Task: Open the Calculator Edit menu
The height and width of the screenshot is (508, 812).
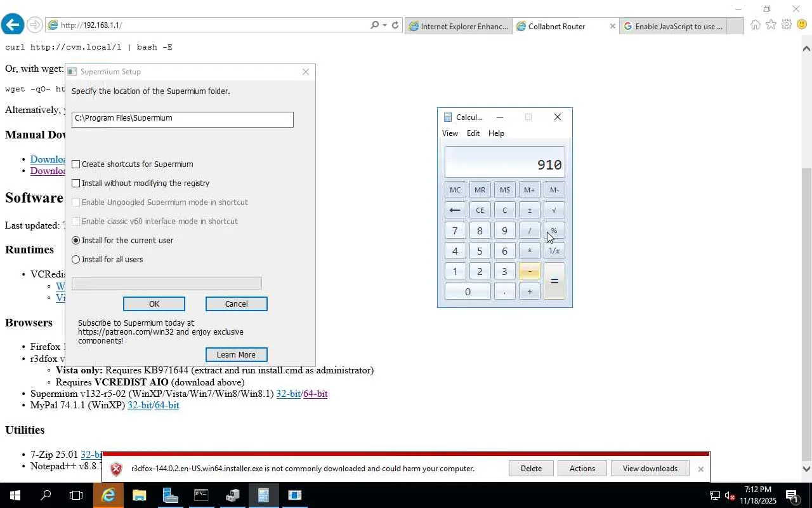Action: tap(473, 133)
